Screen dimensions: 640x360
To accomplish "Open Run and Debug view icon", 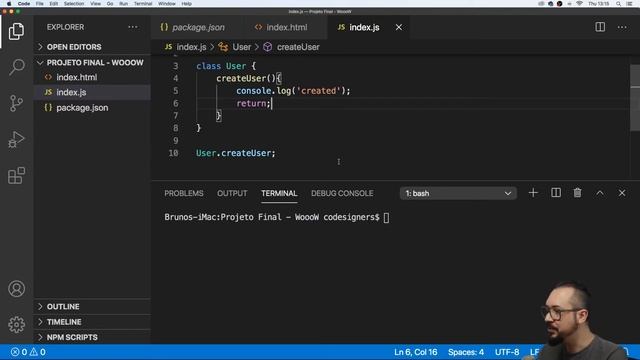I will click(x=16, y=139).
